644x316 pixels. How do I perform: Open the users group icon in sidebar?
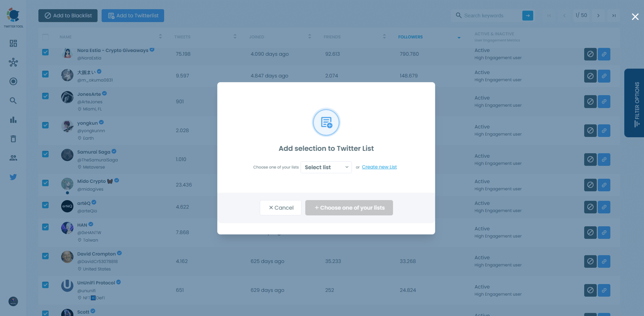click(x=13, y=158)
